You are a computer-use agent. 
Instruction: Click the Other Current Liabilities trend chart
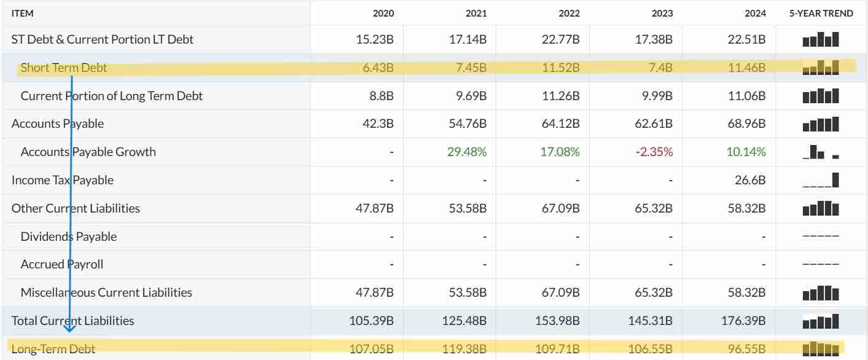point(821,208)
